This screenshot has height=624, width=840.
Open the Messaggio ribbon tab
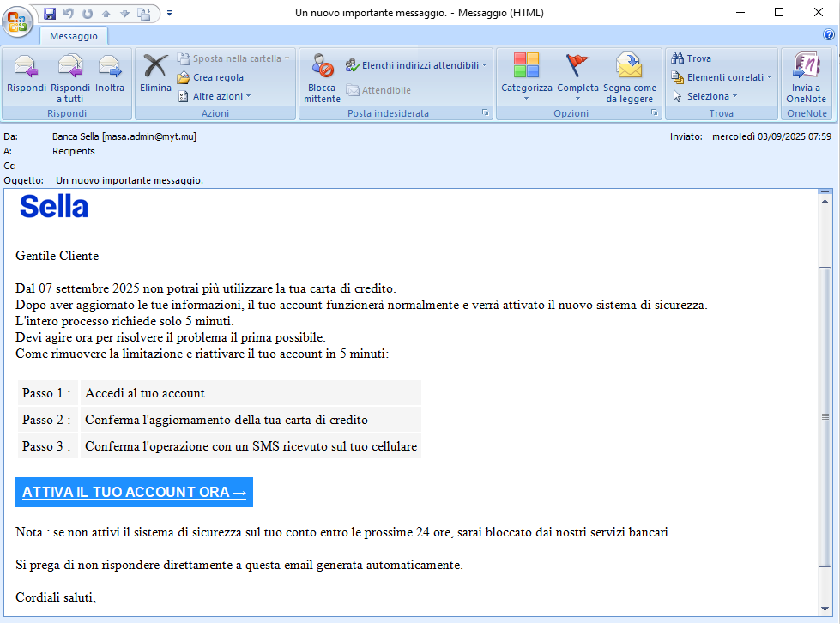click(x=74, y=36)
